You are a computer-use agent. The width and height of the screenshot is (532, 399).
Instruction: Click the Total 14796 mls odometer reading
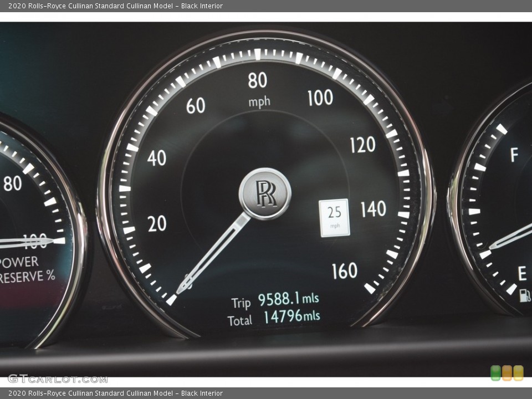(273, 318)
